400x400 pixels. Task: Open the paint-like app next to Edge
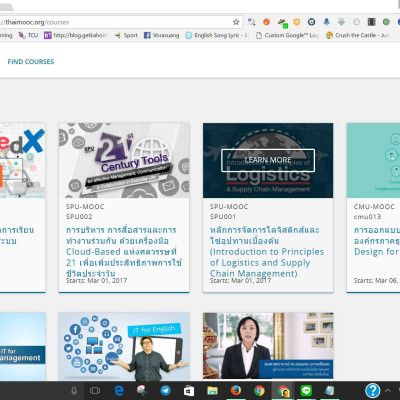point(142,390)
